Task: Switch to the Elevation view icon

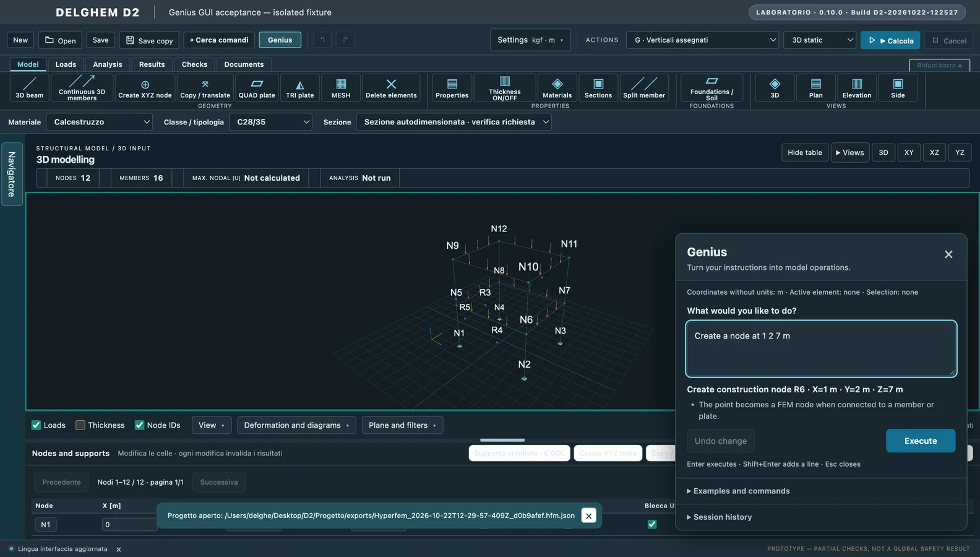Action: [x=857, y=87]
